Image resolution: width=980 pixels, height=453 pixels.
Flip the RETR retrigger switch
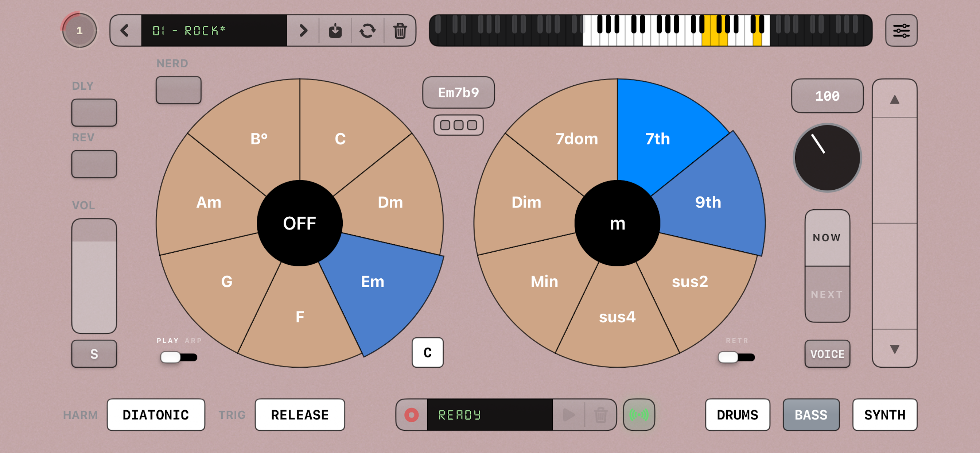click(736, 357)
